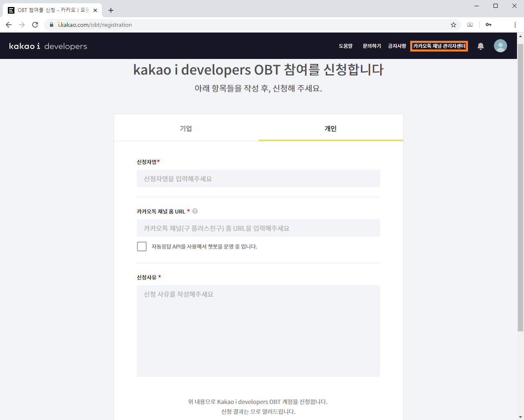Click the padlock site info icon
524x420 pixels.
click(52, 25)
